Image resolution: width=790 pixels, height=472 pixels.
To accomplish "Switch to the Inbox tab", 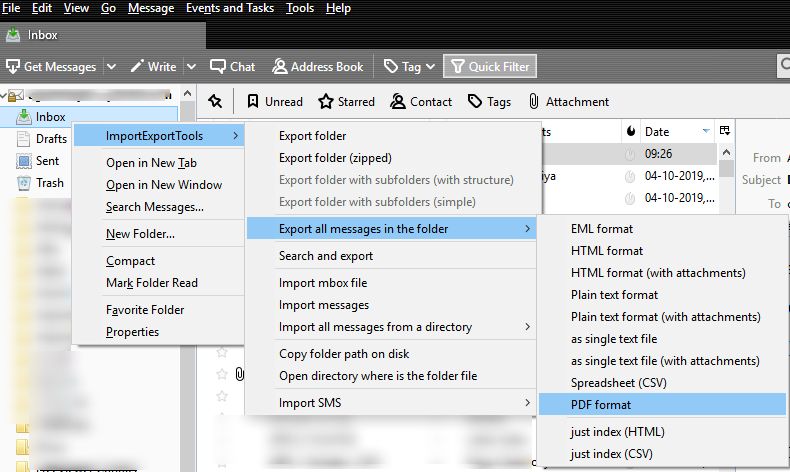I will click(x=103, y=35).
